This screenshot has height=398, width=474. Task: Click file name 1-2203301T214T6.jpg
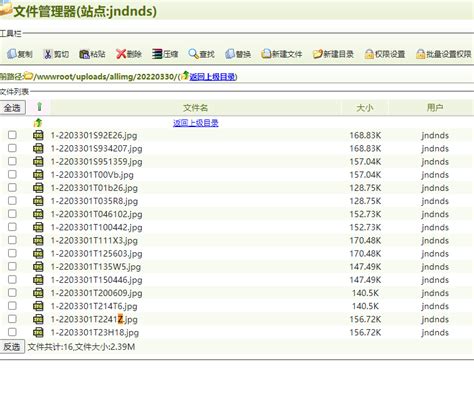pyautogui.click(x=94, y=306)
